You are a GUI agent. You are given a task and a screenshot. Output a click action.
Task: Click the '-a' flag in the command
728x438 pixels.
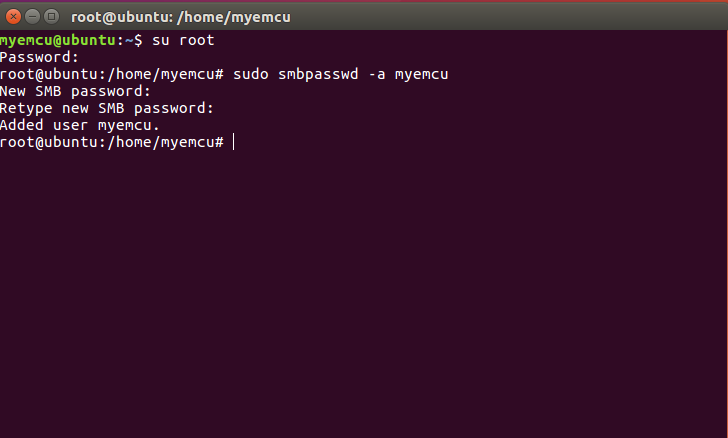pos(377,74)
